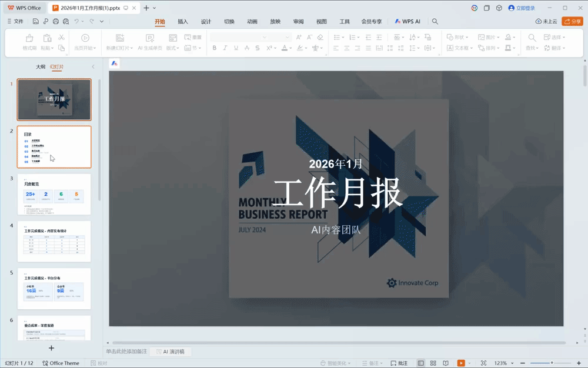
Task: Align text right
Action: (358, 48)
